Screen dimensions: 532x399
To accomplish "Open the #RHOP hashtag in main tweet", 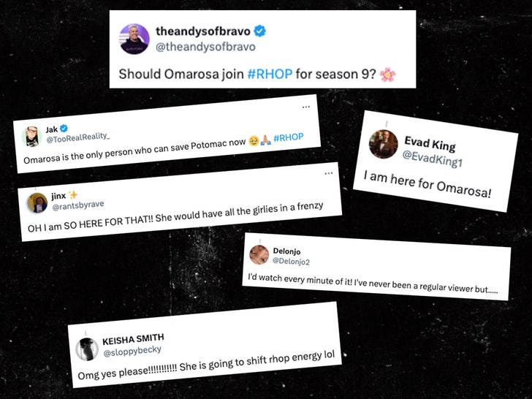I will [x=270, y=74].
